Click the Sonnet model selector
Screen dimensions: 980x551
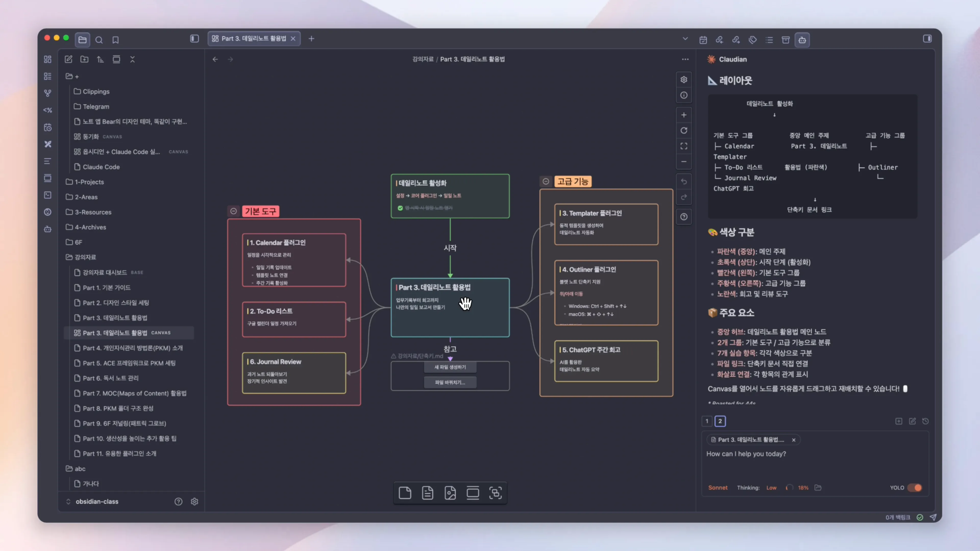coord(717,487)
